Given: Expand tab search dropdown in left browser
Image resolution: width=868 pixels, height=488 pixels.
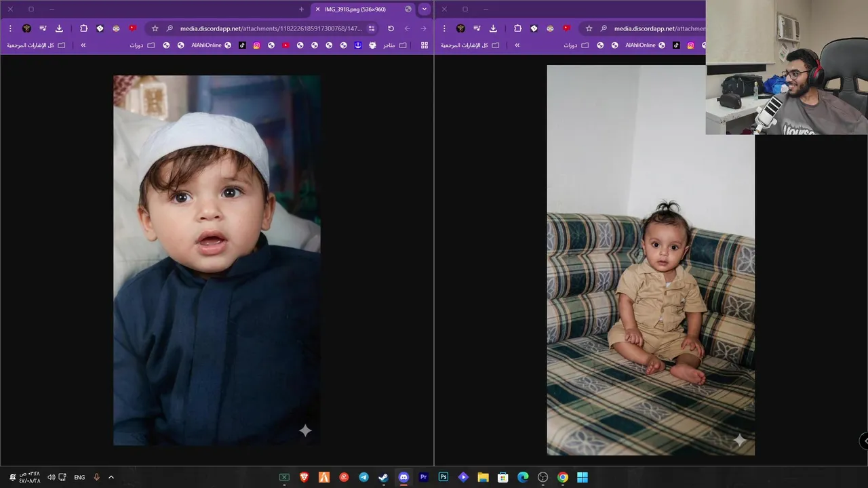Looking at the screenshot, I should pos(425,9).
